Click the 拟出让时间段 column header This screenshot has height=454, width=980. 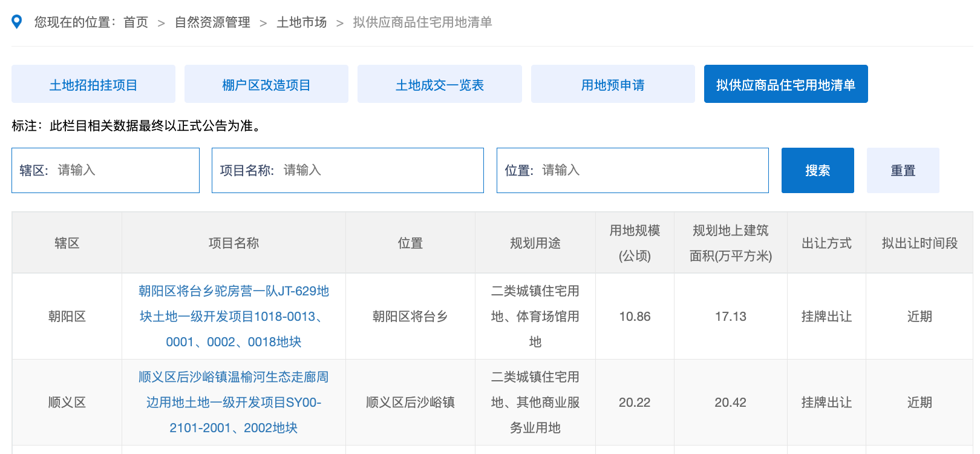point(920,243)
